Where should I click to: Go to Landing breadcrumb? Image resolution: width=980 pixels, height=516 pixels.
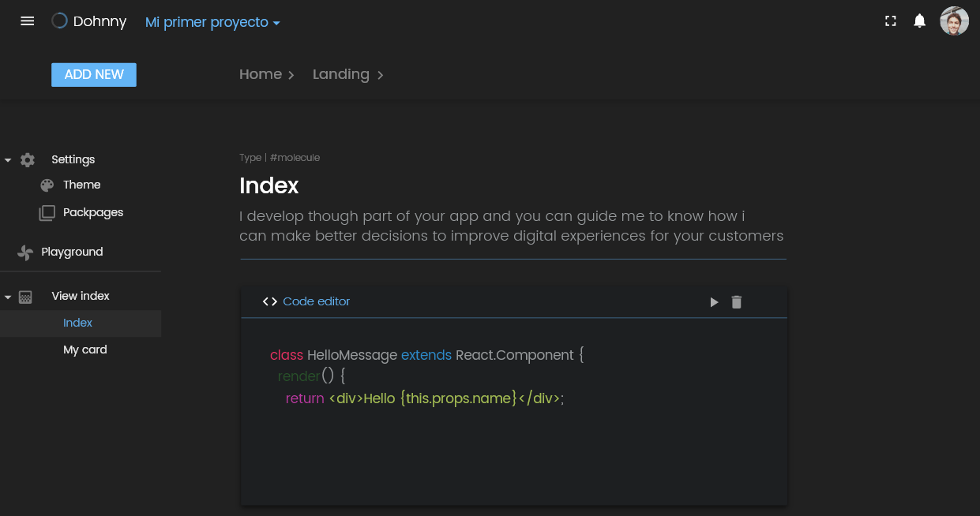341,74
